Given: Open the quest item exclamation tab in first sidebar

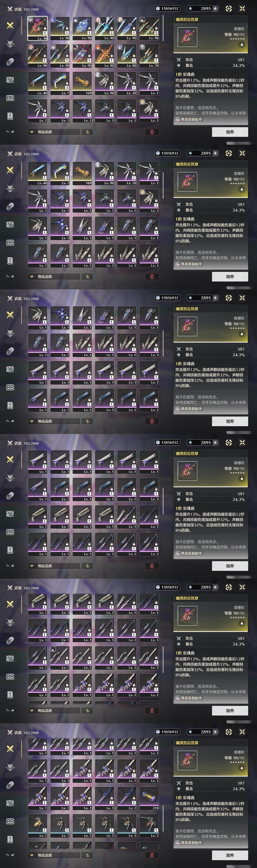Looking at the screenshot, I should point(10,116).
